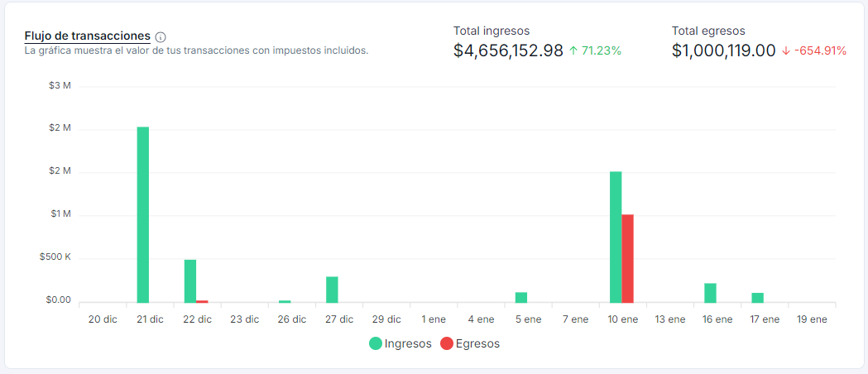Viewport: 868px width, 374px height.
Task: Click the green bar for 17 ene
Action: point(757,298)
